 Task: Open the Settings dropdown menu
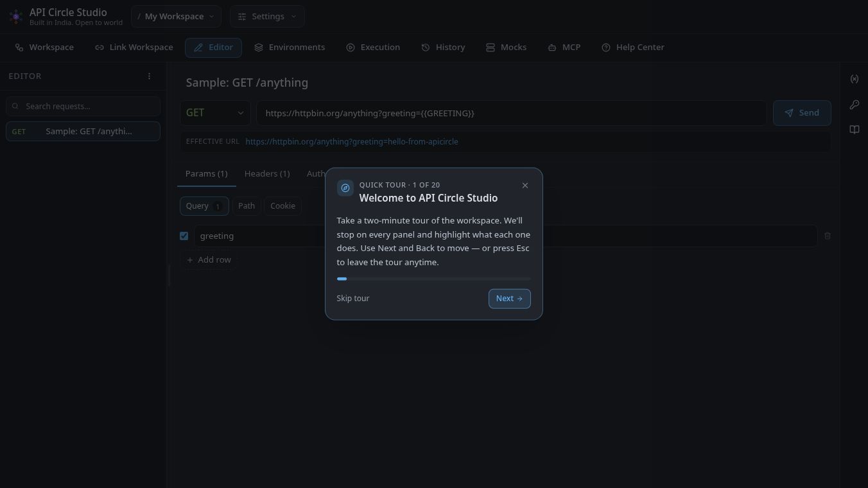[x=267, y=16]
